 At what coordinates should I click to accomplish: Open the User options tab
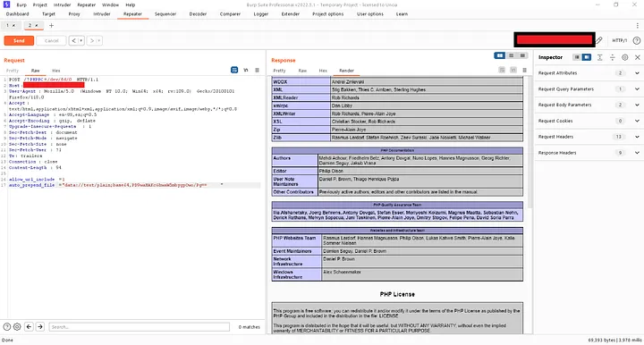tap(370, 14)
